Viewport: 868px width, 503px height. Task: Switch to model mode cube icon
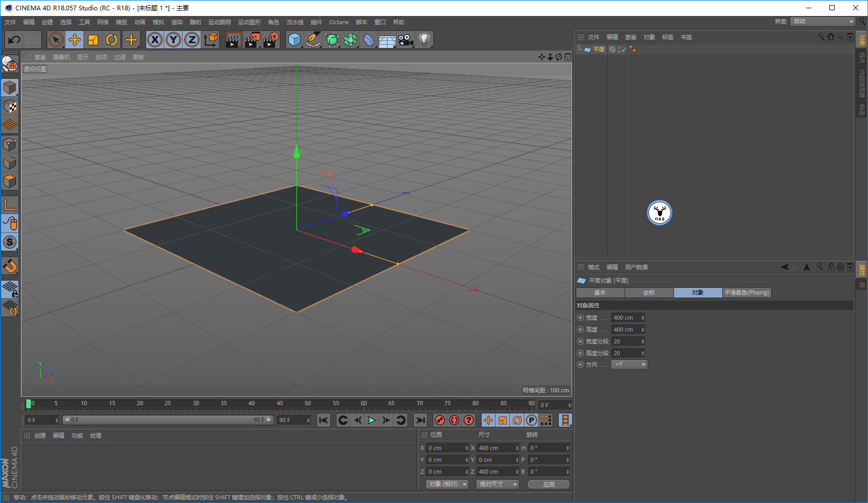point(10,88)
